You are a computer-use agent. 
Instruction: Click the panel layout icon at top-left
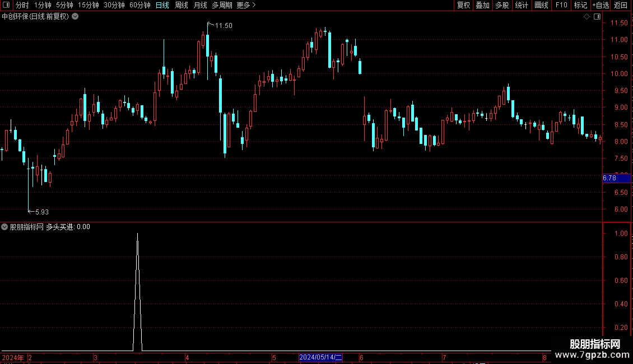click(6, 5)
